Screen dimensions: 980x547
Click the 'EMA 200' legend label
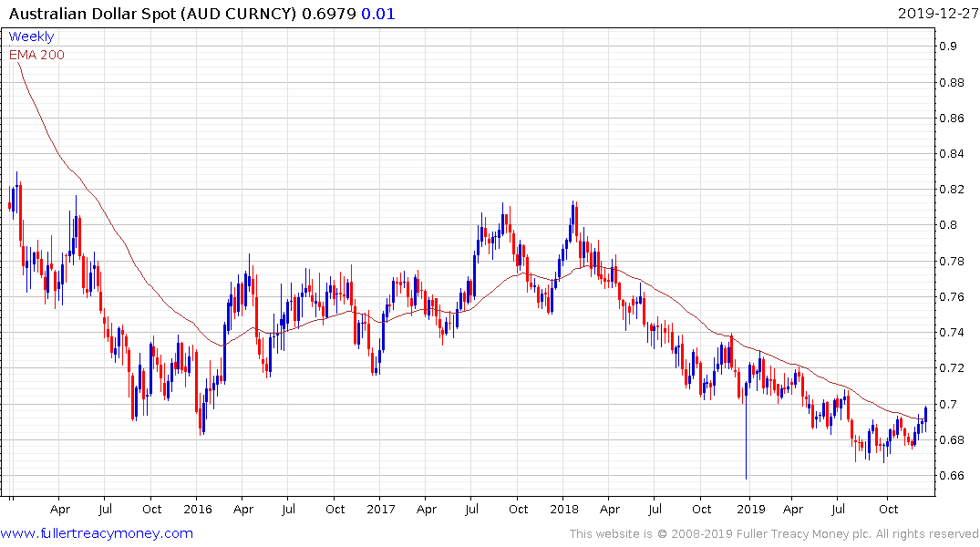(36, 55)
